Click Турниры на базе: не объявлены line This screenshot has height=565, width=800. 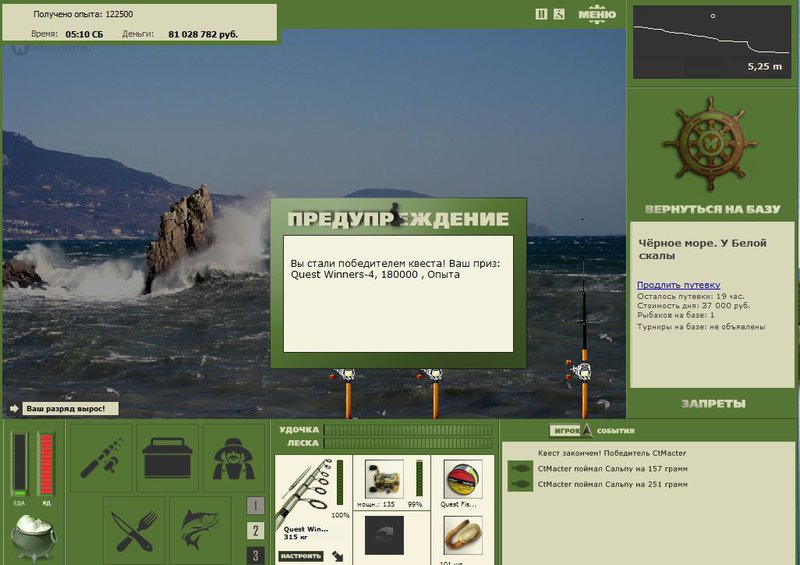[x=701, y=327]
